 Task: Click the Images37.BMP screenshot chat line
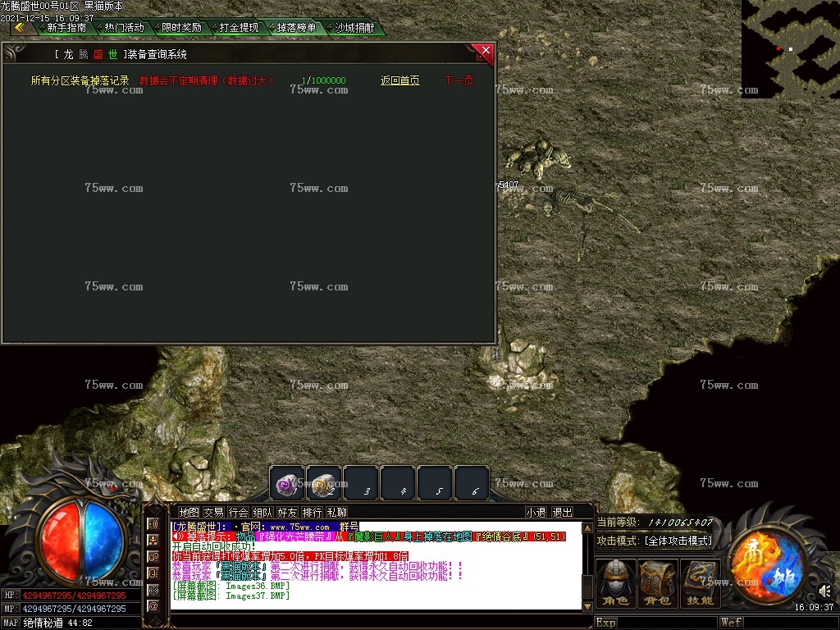[x=231, y=596]
